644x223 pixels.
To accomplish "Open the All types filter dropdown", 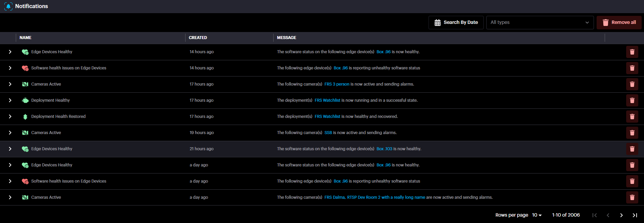I will pos(539,23).
